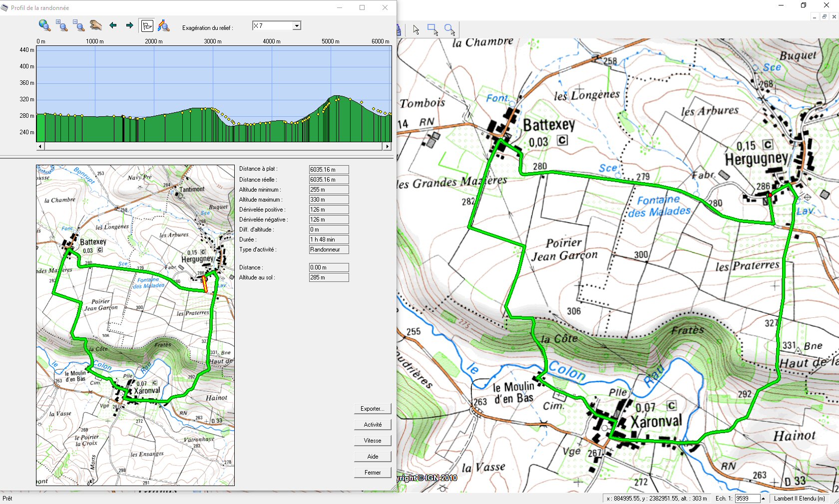Viewport: 839px width, 504px height.
Task: Click the Distance à plat value field
Action: (329, 170)
